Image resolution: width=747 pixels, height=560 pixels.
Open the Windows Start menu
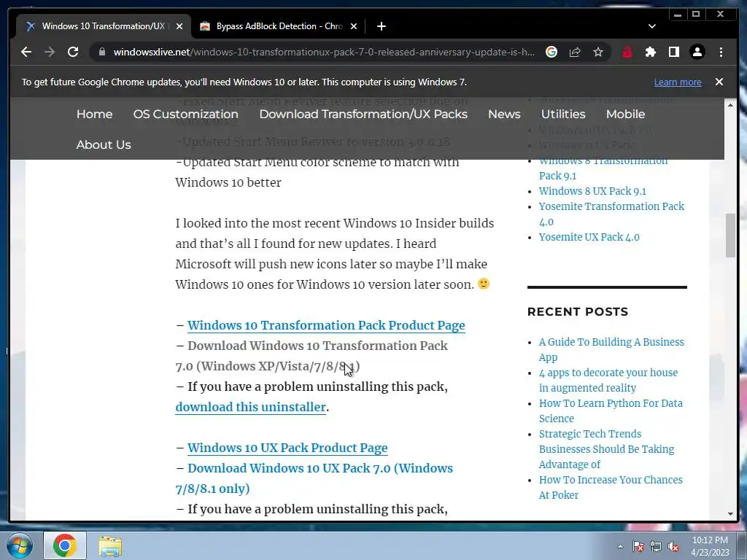click(20, 545)
